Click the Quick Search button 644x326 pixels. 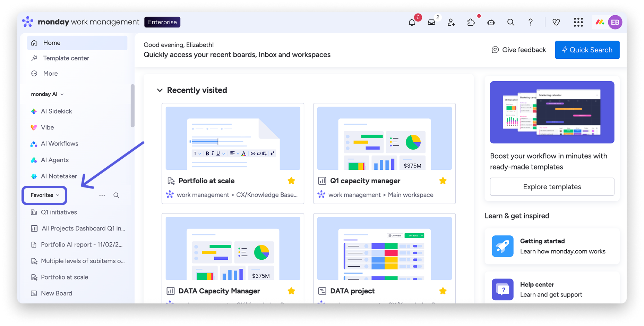coord(587,50)
